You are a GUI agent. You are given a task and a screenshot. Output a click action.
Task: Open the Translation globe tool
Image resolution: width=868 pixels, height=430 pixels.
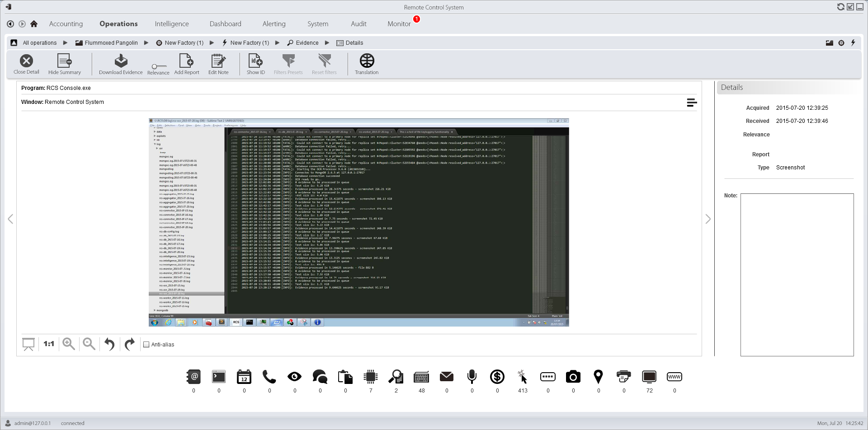(x=367, y=61)
